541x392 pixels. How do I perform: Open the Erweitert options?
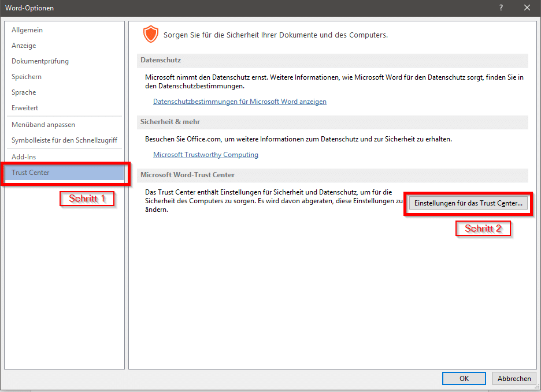[x=25, y=108]
